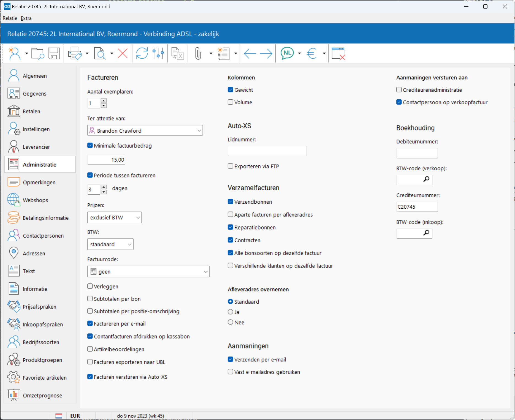This screenshot has height=420, width=515.
Task: Open the Produktgroepen section in sidebar
Action: coord(40,360)
